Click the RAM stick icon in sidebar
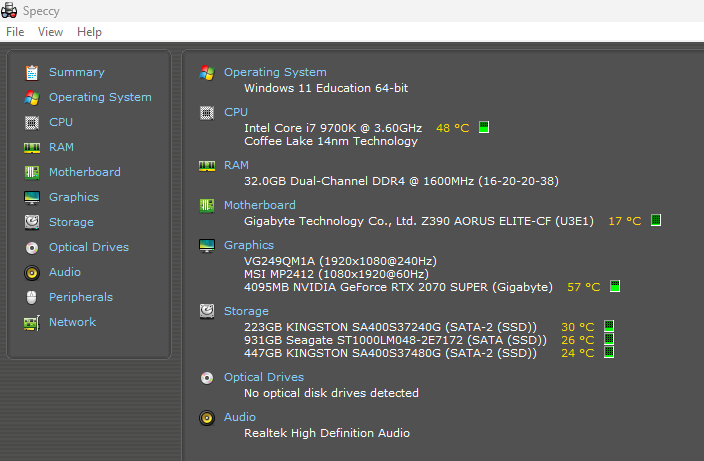This screenshot has width=704, height=461. pyautogui.click(x=32, y=147)
